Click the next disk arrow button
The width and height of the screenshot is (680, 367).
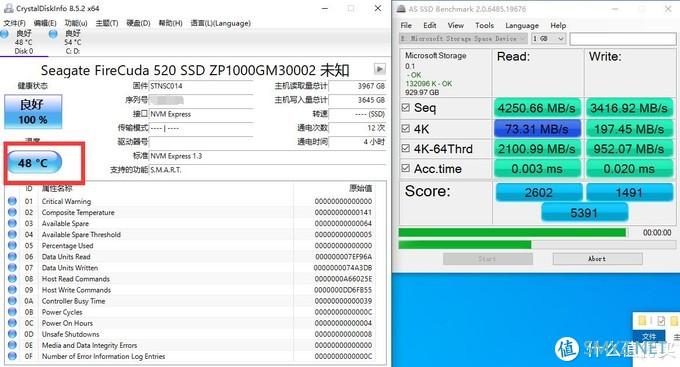(379, 69)
